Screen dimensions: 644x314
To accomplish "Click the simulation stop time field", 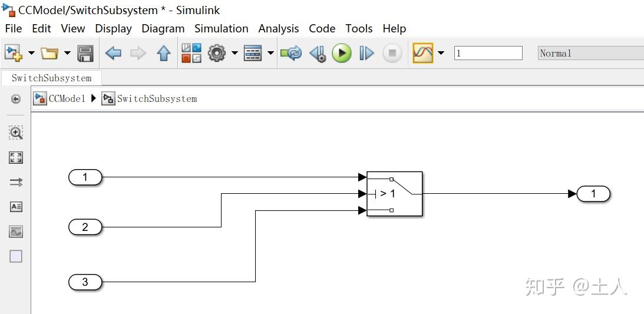I will tap(488, 53).
